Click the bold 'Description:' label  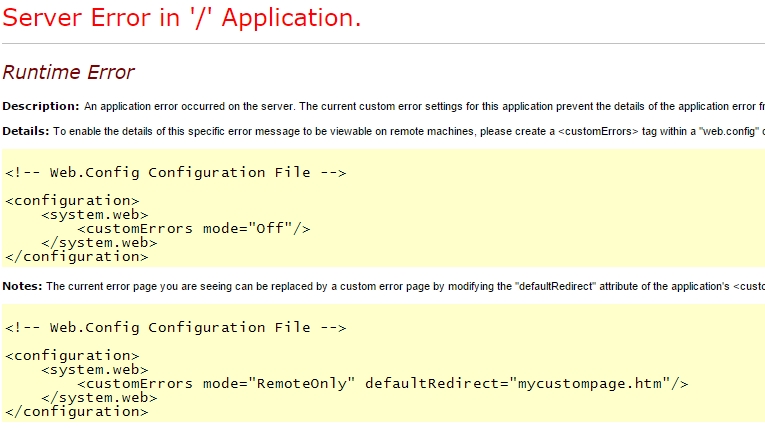coord(40,106)
